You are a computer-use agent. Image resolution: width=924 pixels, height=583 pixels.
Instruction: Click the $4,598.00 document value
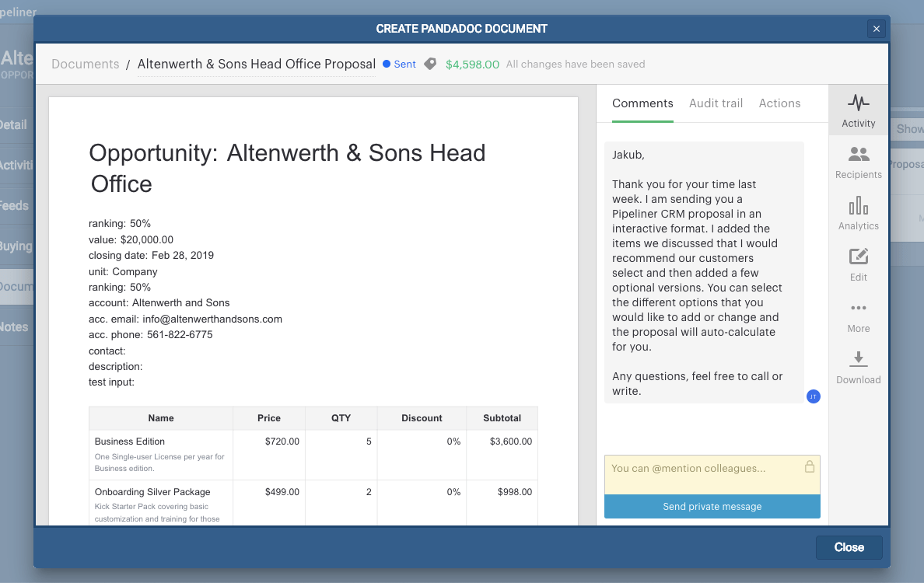pos(472,65)
